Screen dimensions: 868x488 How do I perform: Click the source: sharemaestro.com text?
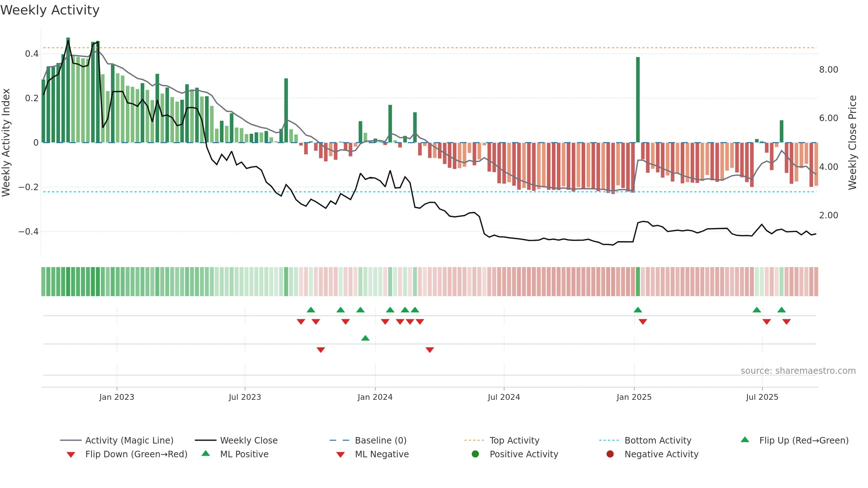[x=798, y=371]
